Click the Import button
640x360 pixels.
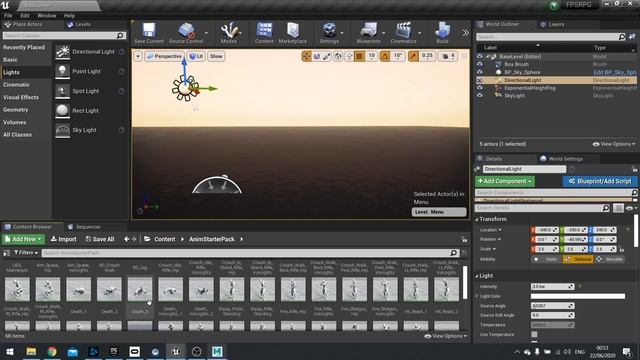(x=63, y=239)
